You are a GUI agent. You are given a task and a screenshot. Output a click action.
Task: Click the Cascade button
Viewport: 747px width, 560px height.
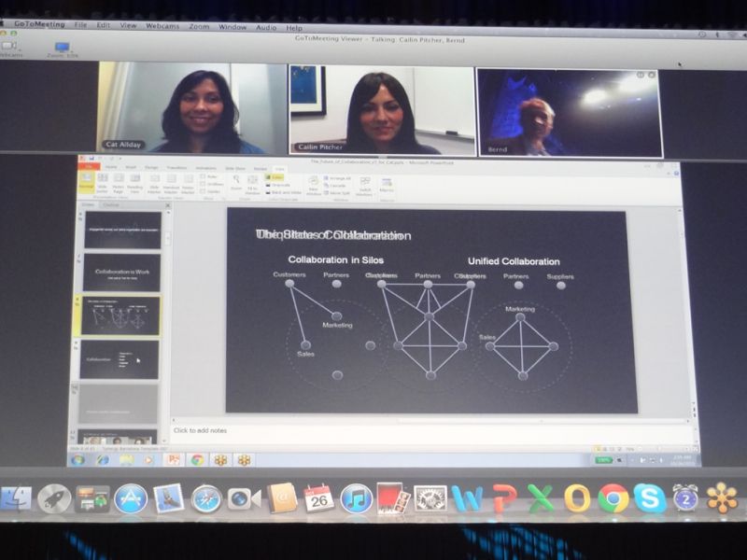tap(334, 186)
